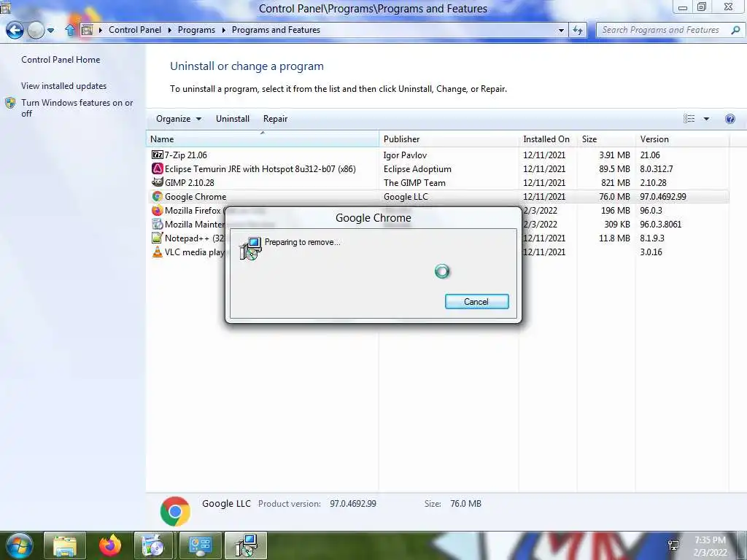Expand the arrow after Programs breadcrumb

pyautogui.click(x=223, y=30)
